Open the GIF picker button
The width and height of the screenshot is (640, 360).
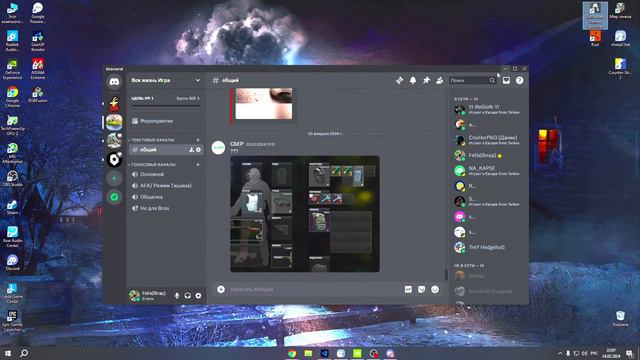[408, 289]
